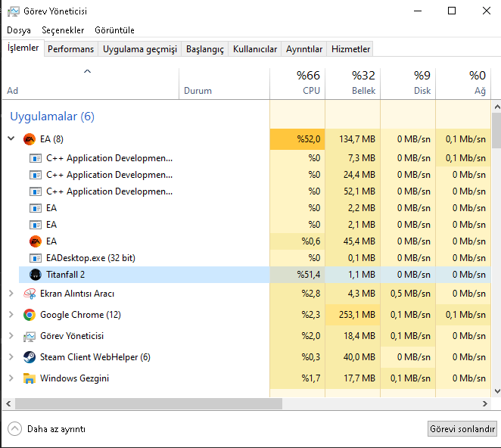Click the Görev Yöneticisi row icon

point(29,336)
